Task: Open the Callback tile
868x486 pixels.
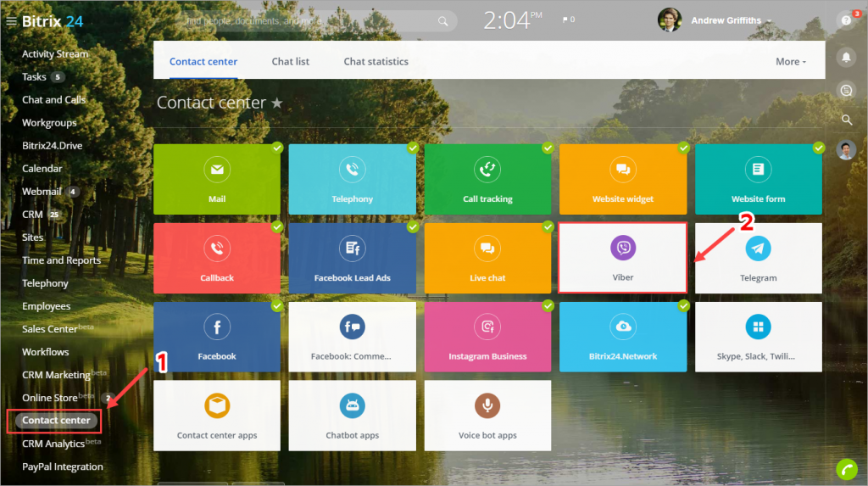Action: [216, 258]
